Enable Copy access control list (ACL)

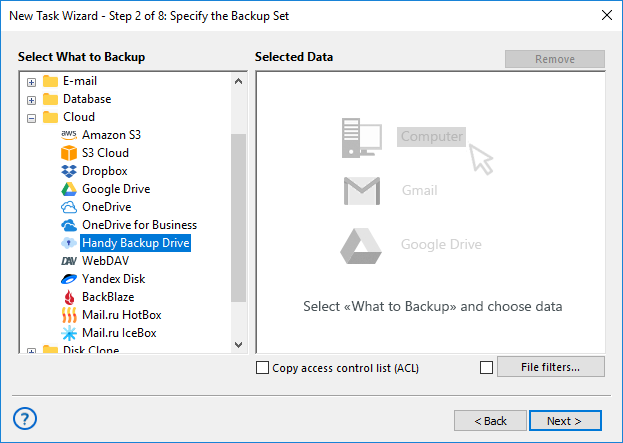tap(262, 368)
